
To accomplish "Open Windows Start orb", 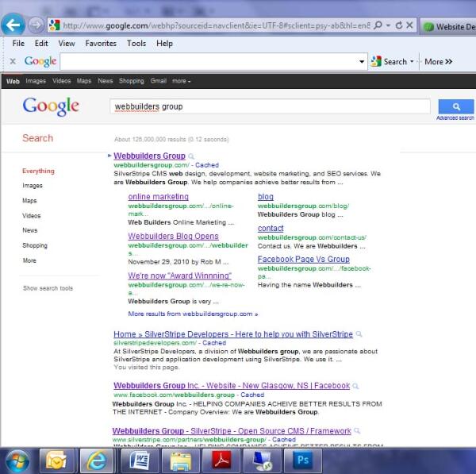I will point(17,461).
